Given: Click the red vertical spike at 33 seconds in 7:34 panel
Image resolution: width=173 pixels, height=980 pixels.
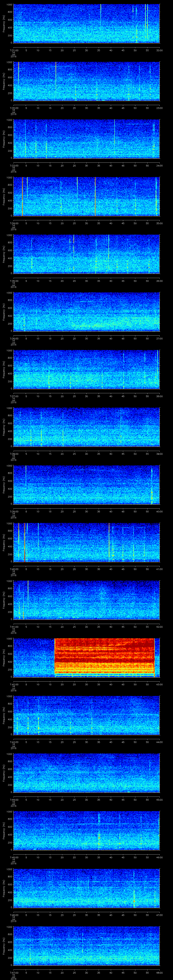Looking at the screenshot, I should [x=95, y=196].
